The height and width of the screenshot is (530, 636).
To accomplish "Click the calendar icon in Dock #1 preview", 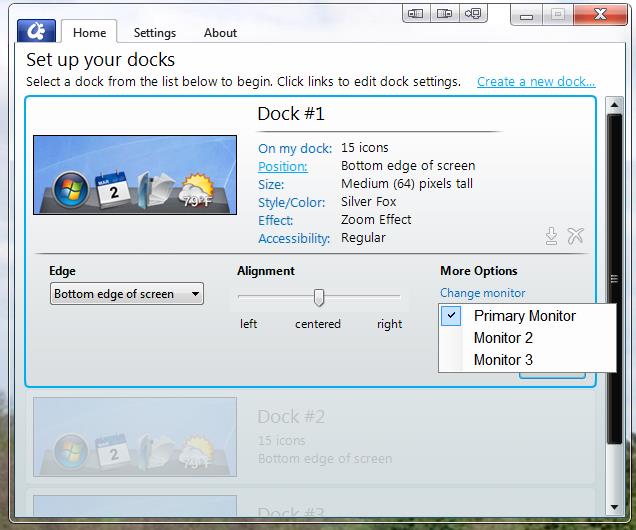I will 113,189.
